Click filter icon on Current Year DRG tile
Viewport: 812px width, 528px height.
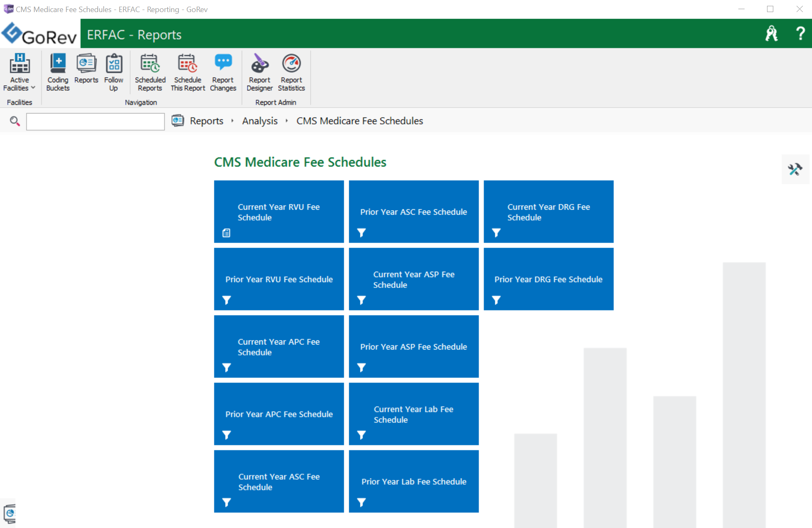[x=496, y=233]
